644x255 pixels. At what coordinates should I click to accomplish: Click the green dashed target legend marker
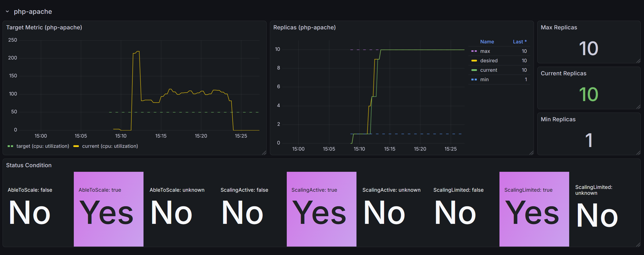click(x=11, y=146)
